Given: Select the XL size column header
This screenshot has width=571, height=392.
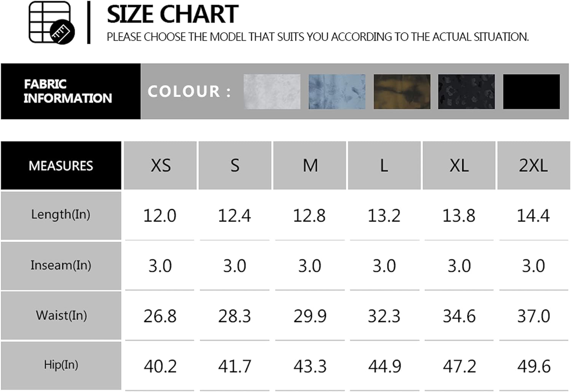Looking at the screenshot, I should tap(459, 166).
